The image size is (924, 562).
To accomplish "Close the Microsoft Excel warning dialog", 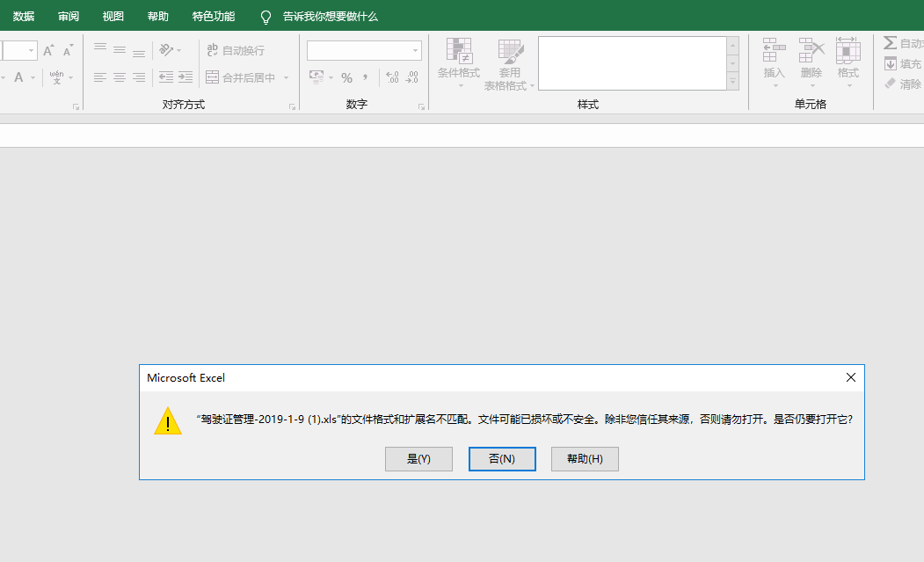I will click(x=851, y=377).
